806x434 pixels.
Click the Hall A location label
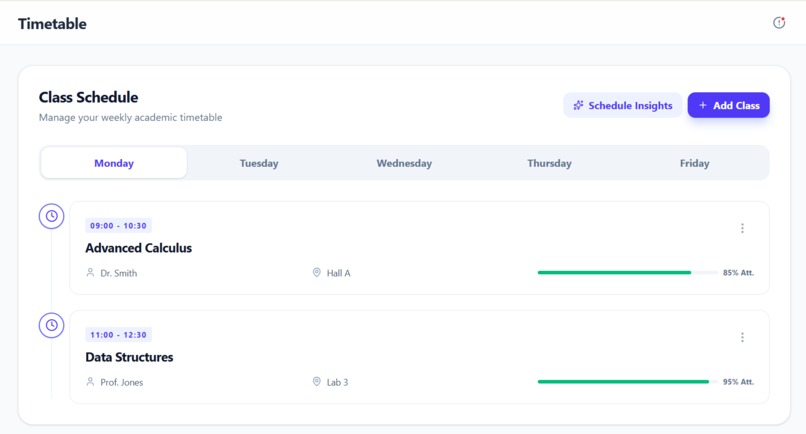[x=339, y=273]
